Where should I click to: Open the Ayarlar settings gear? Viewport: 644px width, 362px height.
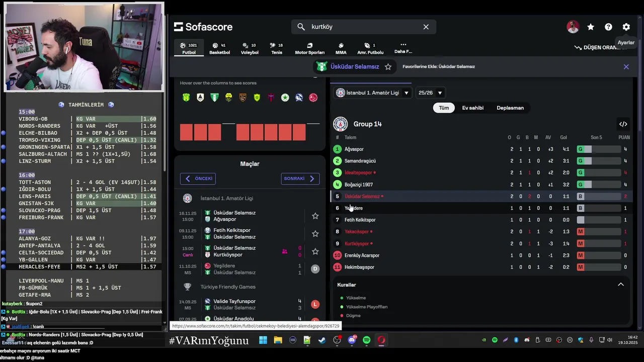626,27
